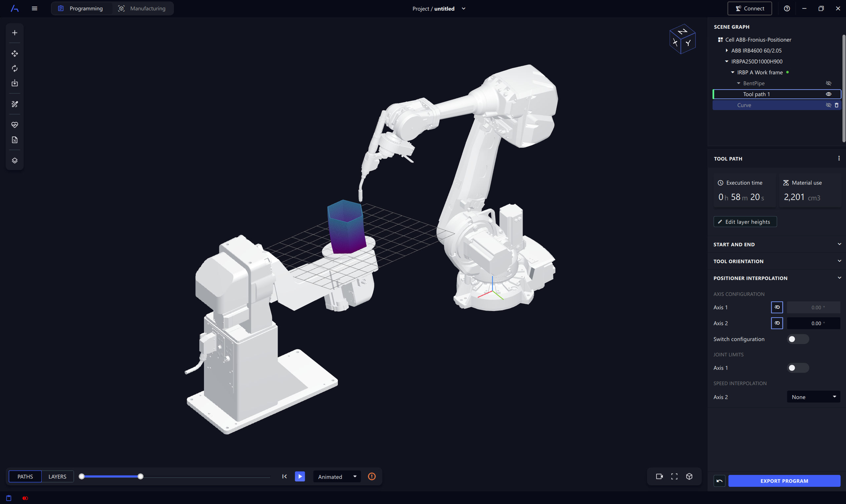This screenshot has height=504, width=846.
Task: Select the move tool in left toolbar
Action: tap(15, 53)
